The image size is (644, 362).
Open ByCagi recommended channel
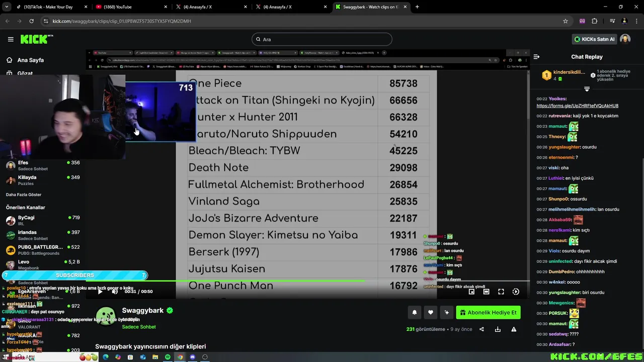point(43,220)
